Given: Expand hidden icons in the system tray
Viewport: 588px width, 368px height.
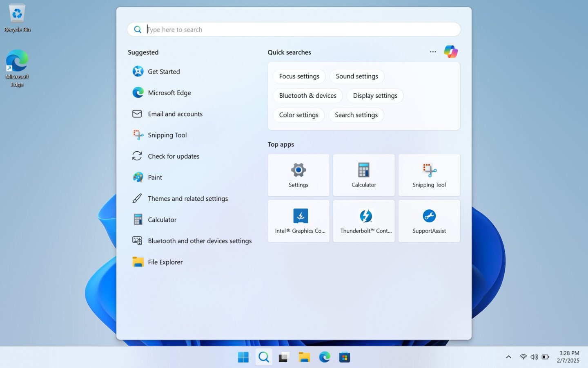Looking at the screenshot, I should [x=508, y=357].
